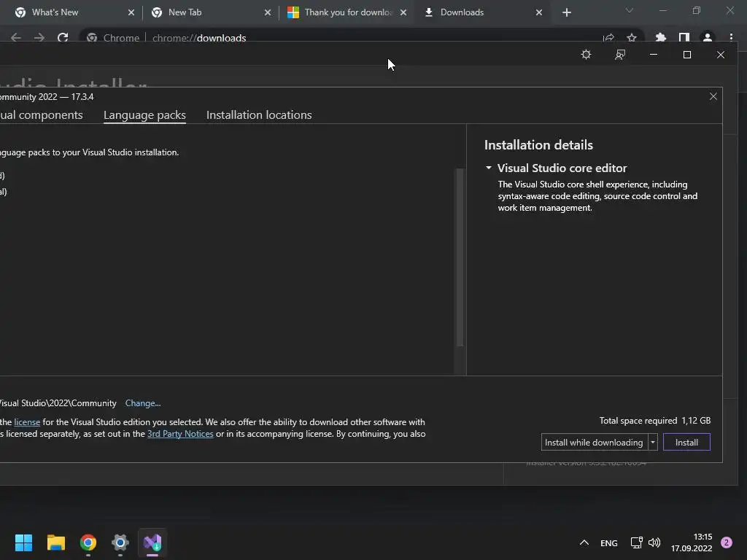Show hidden tray icons chevron

click(x=584, y=542)
